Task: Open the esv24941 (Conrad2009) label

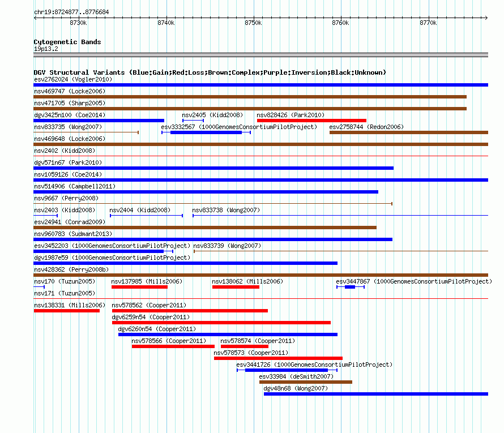Action: (70, 222)
